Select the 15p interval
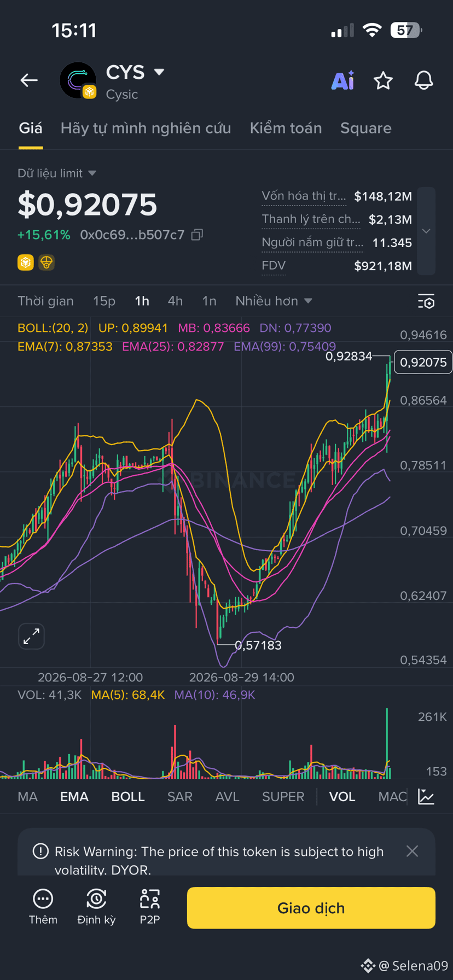The width and height of the screenshot is (453, 980). point(104,301)
